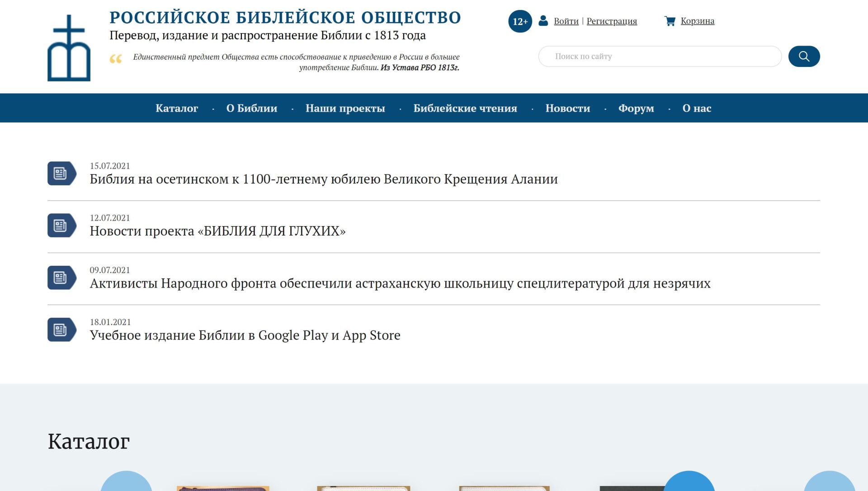
Task: Click the date 09.07.2021
Action: tap(110, 270)
